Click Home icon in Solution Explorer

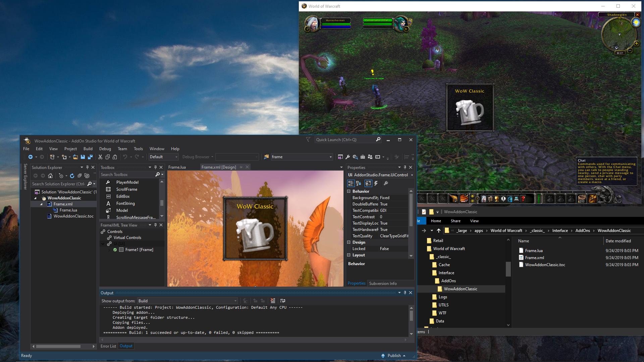click(x=50, y=176)
